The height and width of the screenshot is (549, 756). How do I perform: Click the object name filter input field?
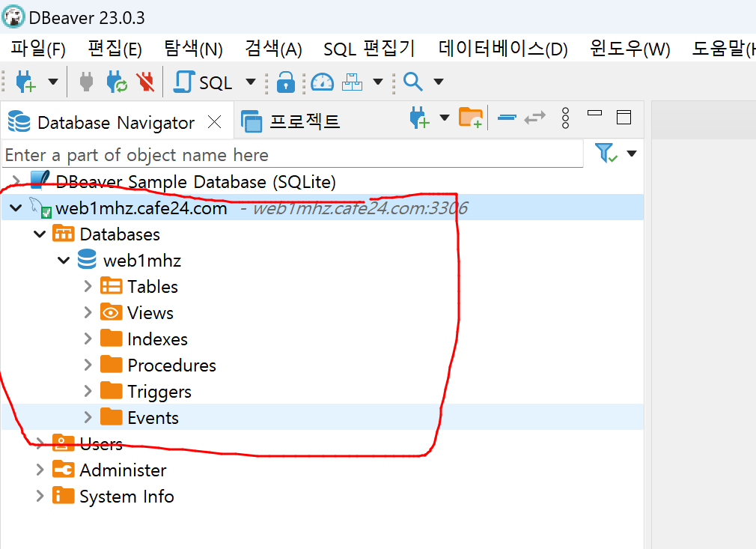click(292, 154)
